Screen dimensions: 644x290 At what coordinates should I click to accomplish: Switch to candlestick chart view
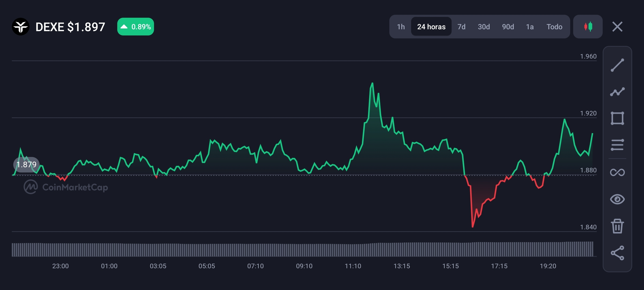coord(588,27)
